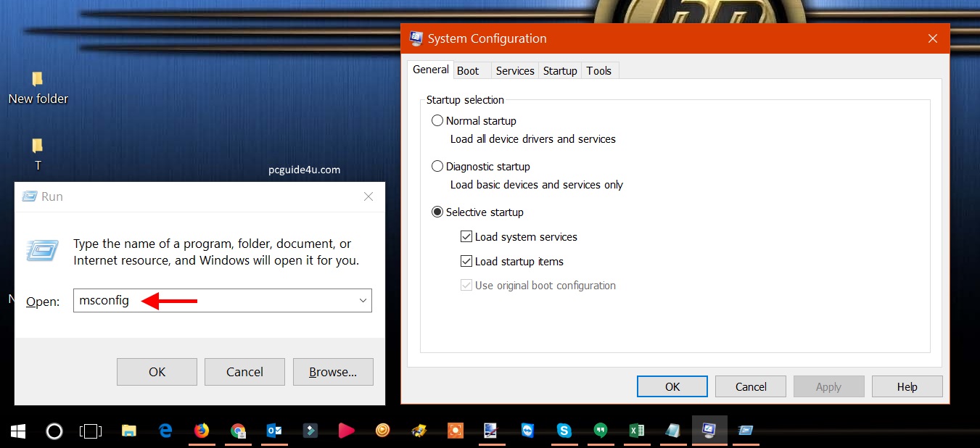Click the Windows Start button
Image resolution: width=980 pixels, height=448 pixels.
pos(18,431)
